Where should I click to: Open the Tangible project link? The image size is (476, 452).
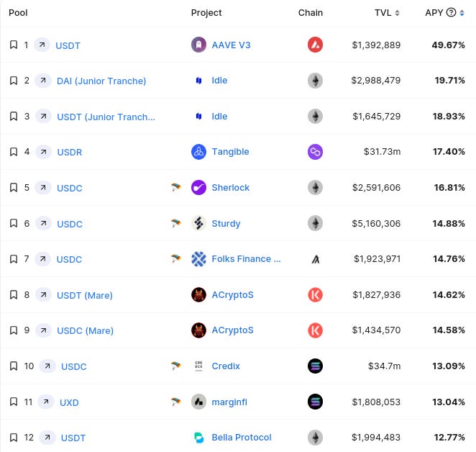[230, 152]
